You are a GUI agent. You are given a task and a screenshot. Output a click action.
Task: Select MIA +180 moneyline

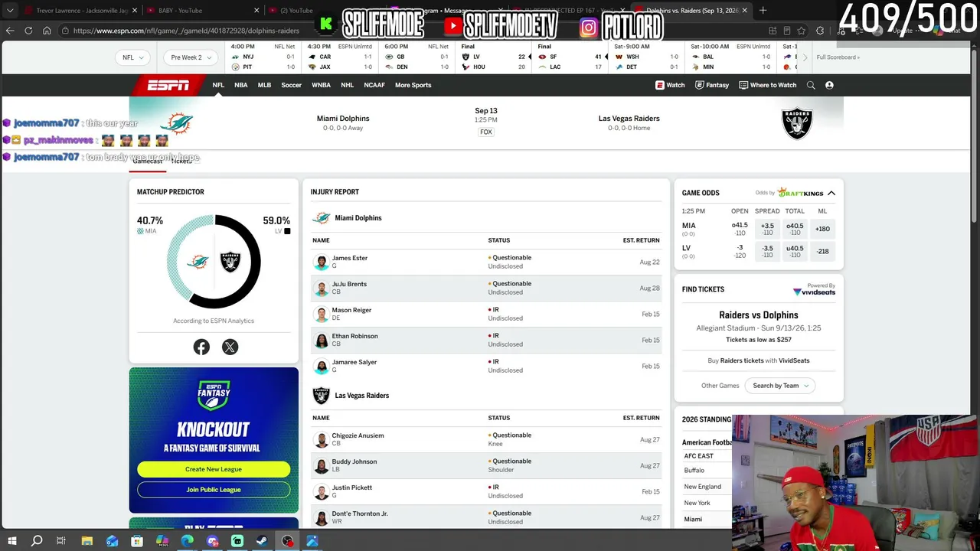(x=822, y=229)
